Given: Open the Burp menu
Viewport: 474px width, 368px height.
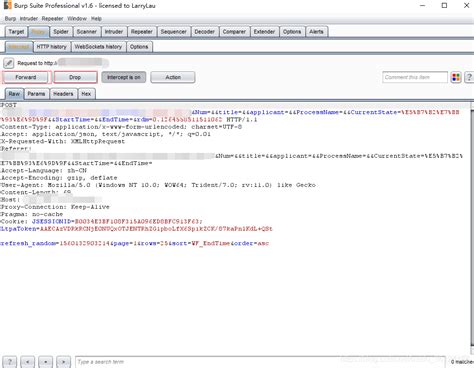Looking at the screenshot, I should (10, 19).
